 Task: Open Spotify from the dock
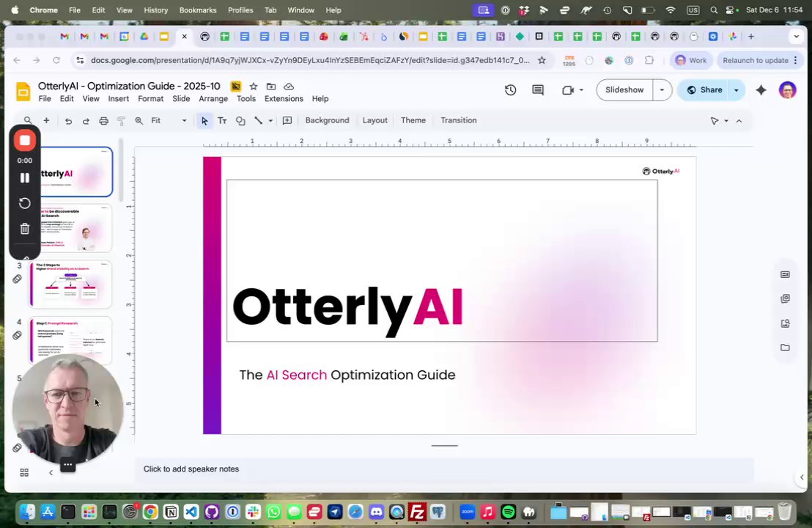click(x=508, y=513)
